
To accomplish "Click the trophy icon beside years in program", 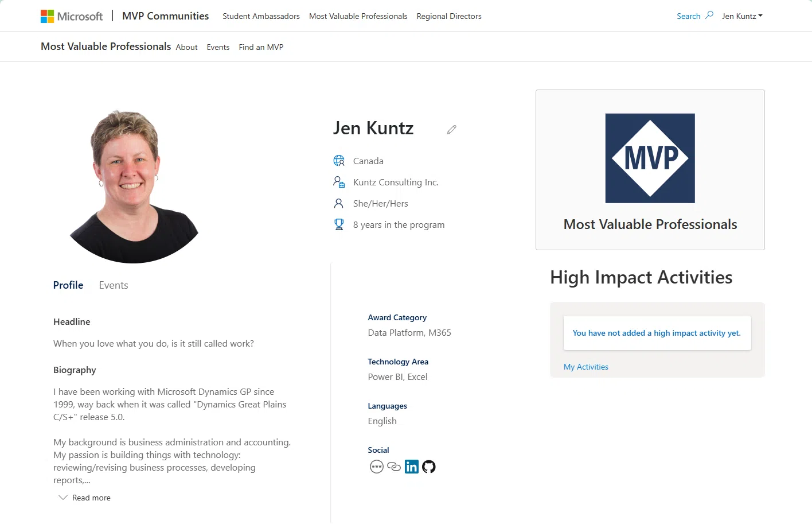I will tap(339, 224).
